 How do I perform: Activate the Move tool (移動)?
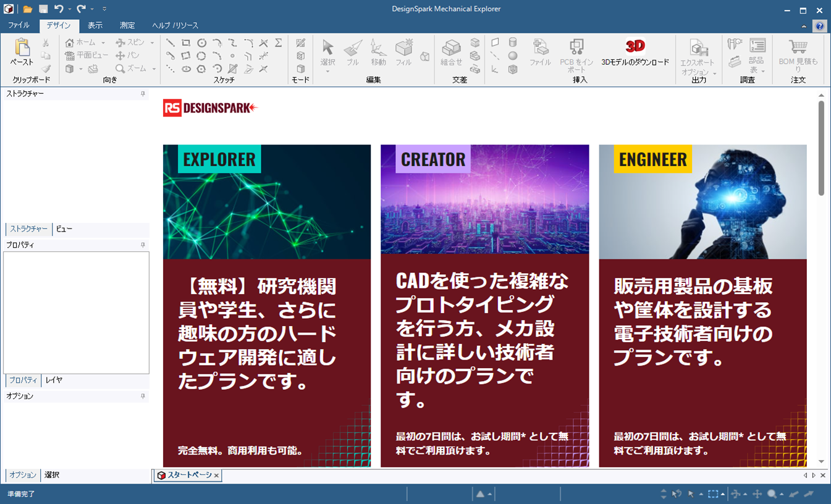(378, 52)
